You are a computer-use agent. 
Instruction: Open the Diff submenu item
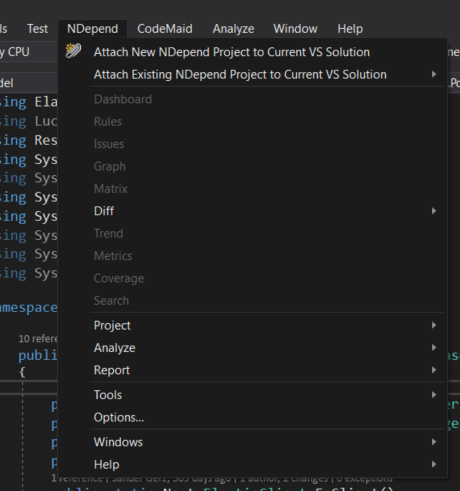[x=252, y=211]
